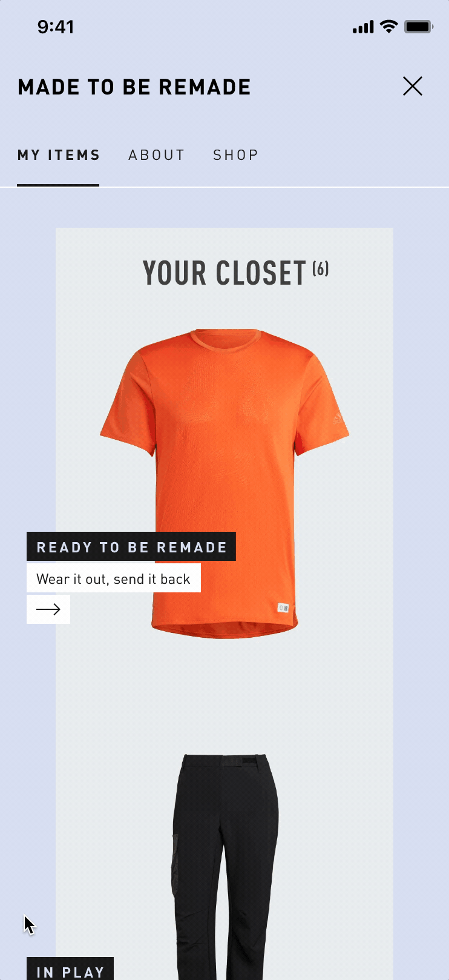The height and width of the screenshot is (980, 449).
Task: Select the My Items tab
Action: (59, 155)
